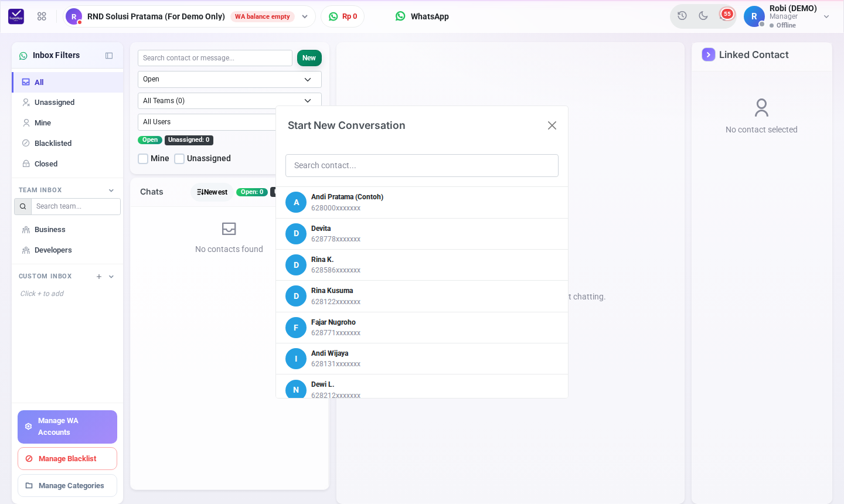Select the Closed inbox filter
Screen dimensions: 844x504
tap(67, 164)
